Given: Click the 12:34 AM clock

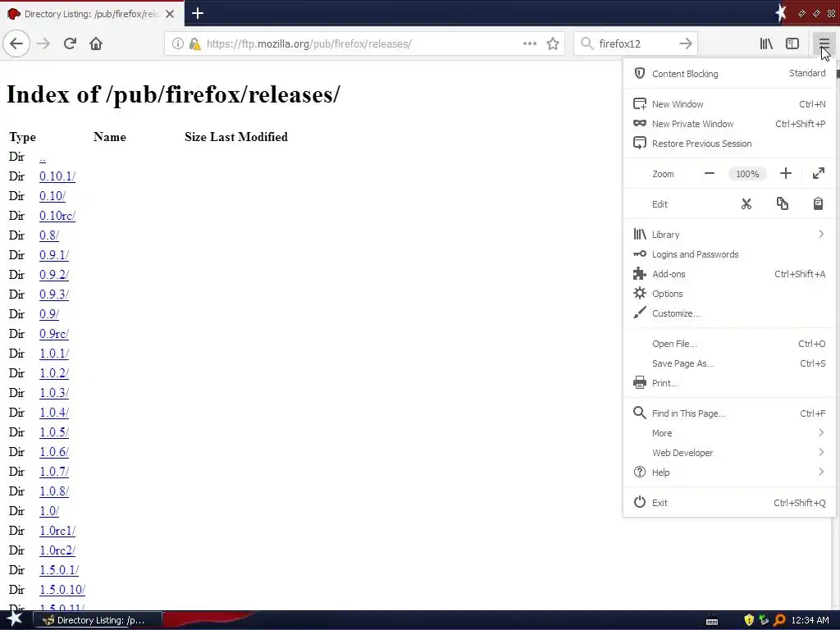Looking at the screenshot, I should [810, 620].
